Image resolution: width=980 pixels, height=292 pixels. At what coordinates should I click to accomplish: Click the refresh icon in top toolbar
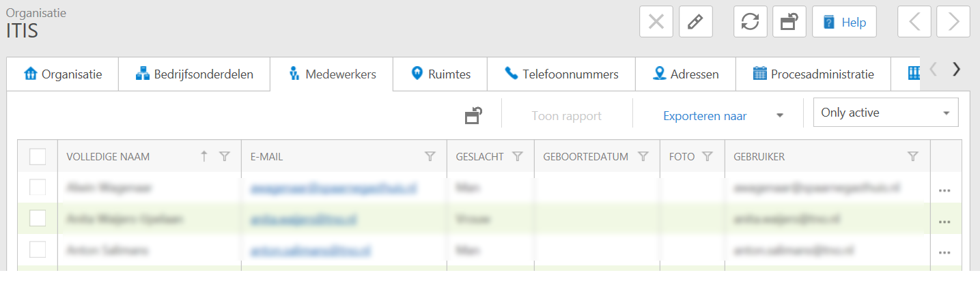[750, 22]
